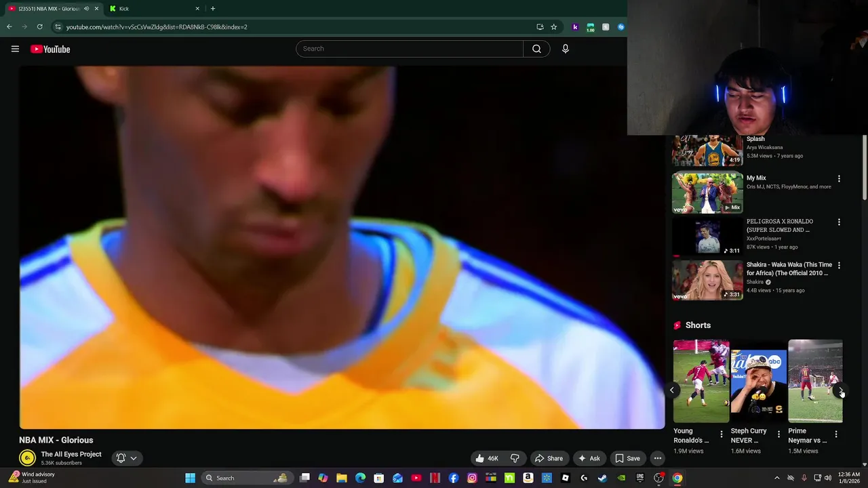Show previous Shorts with left arrow
This screenshot has width=868, height=488.
671,390
